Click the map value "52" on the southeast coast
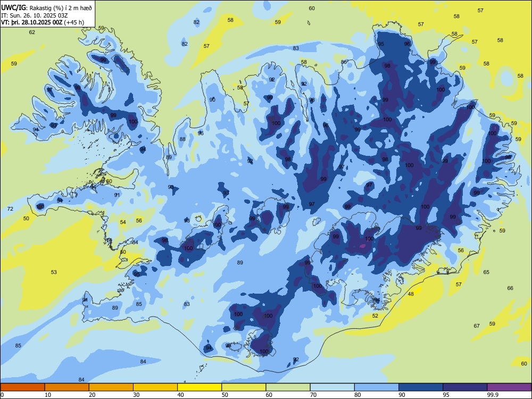 point(375,316)
